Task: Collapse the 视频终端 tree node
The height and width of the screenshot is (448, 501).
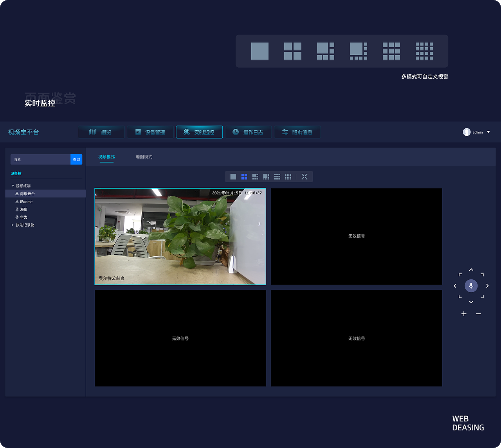Action: (13, 186)
